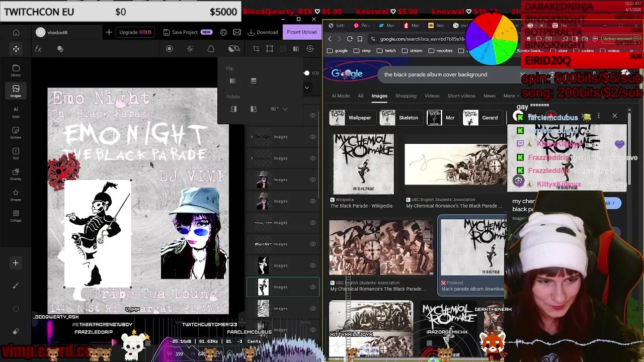Open the Library panel
Screen dimensions: 644x362
point(16,70)
